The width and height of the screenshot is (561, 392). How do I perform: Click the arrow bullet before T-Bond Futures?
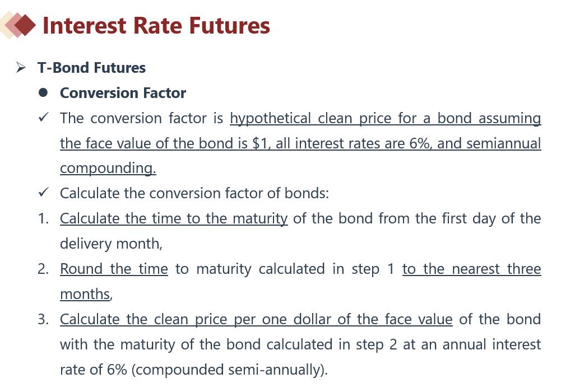pos(21,68)
